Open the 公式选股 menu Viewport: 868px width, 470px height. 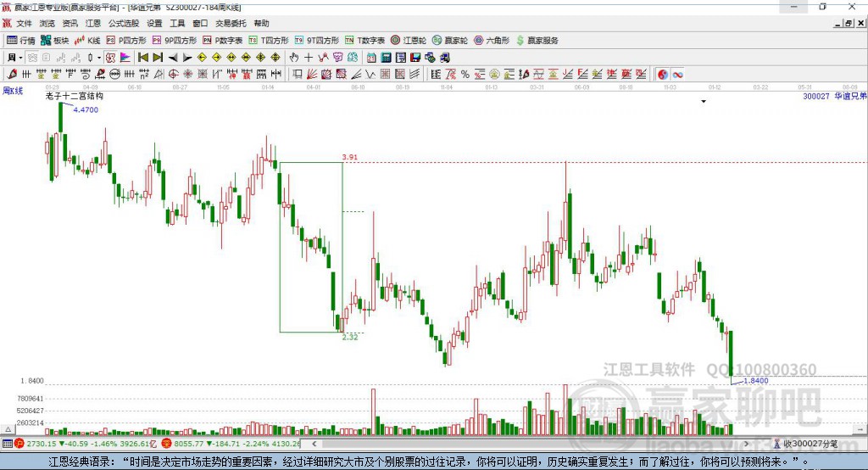(x=124, y=23)
